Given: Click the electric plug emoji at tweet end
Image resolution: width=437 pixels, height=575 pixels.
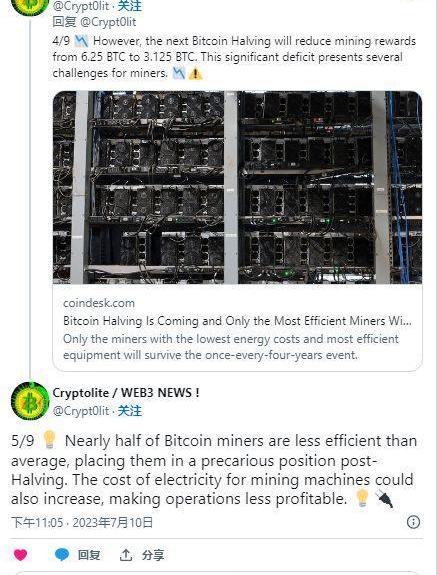Looking at the screenshot, I should (x=384, y=499).
